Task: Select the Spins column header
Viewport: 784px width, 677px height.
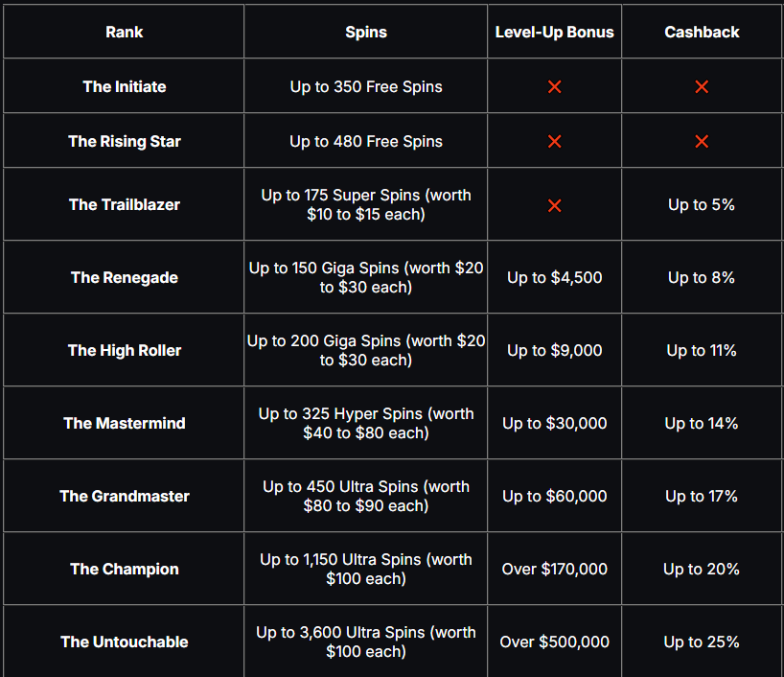Action: (x=366, y=32)
